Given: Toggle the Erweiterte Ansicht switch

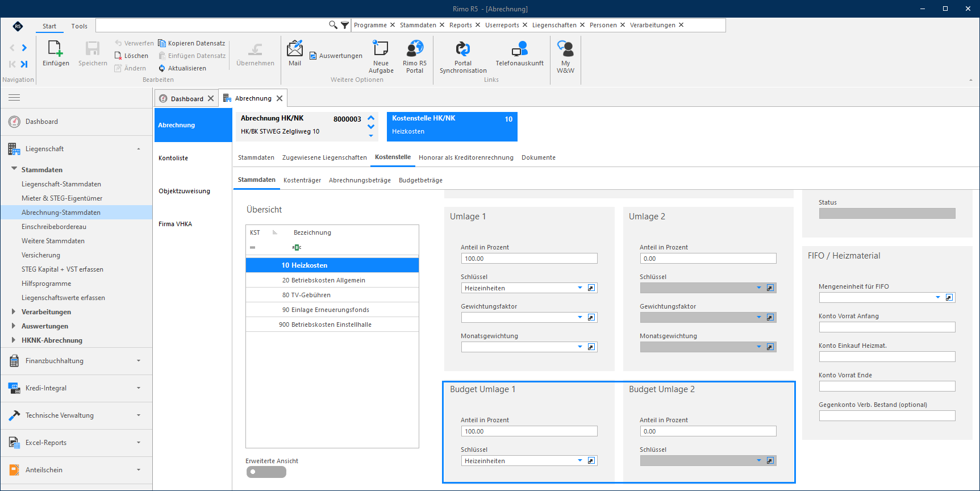Looking at the screenshot, I should 266,472.
